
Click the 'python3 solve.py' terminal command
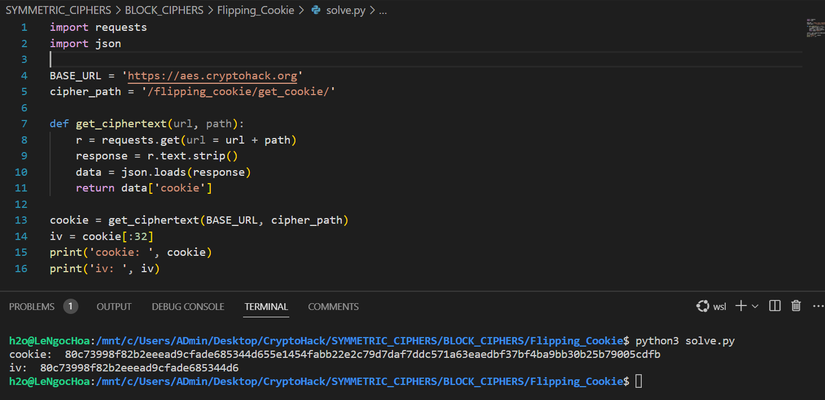pyautogui.click(x=685, y=342)
